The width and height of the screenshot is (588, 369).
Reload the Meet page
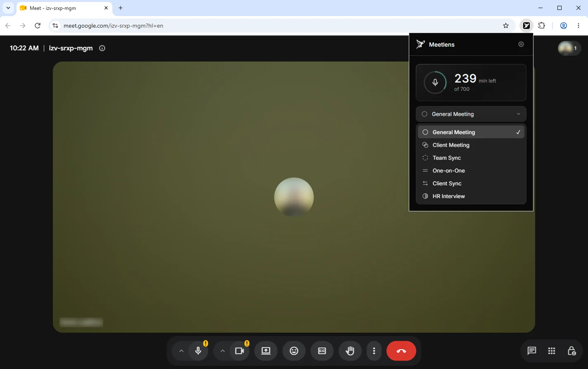click(38, 26)
